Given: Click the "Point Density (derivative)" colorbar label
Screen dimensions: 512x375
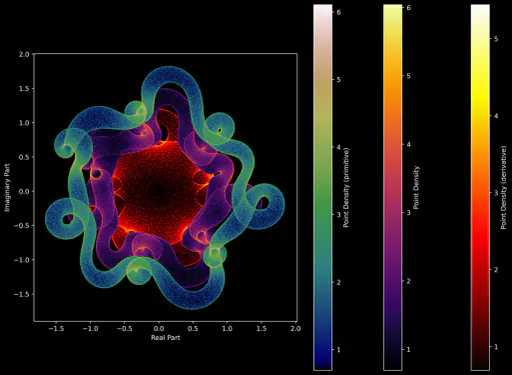Looking at the screenshot, I should 504,187.
